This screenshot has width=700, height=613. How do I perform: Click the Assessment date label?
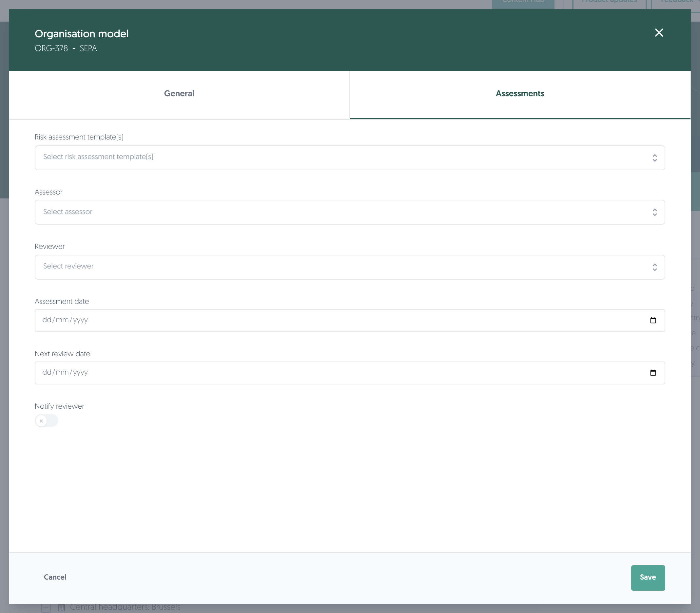tap(62, 301)
